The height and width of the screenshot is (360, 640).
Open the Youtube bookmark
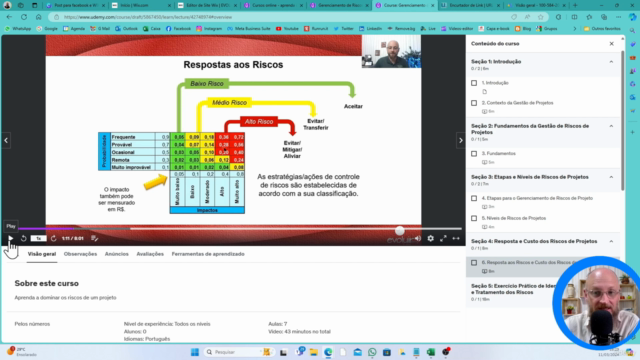point(287,29)
